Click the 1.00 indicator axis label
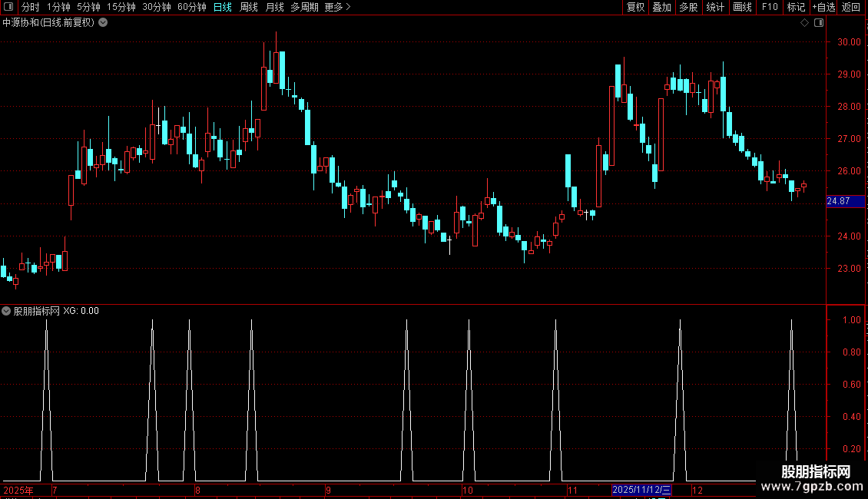868x499 pixels. [851, 320]
